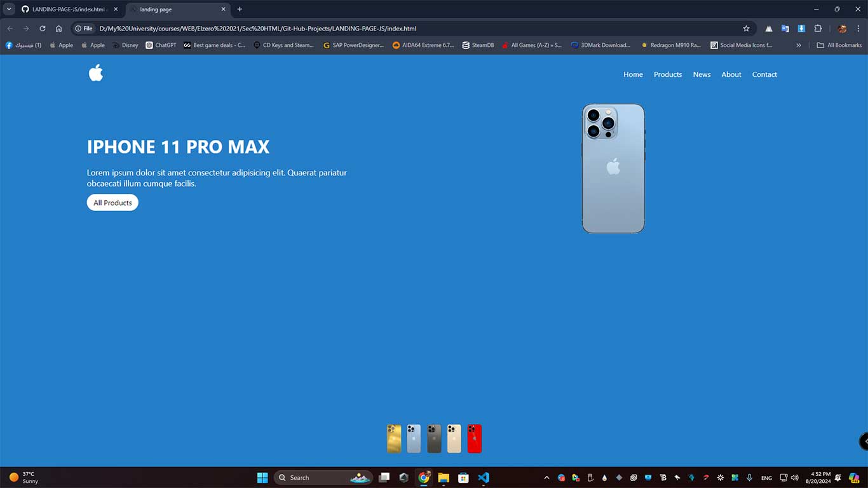
Task: Open the Social Media Icons bookmark
Action: click(x=741, y=45)
